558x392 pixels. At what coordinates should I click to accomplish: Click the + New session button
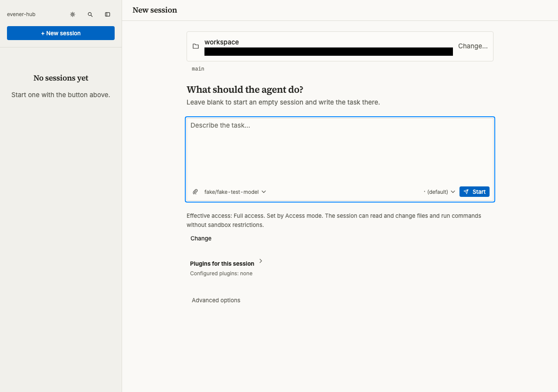(61, 33)
